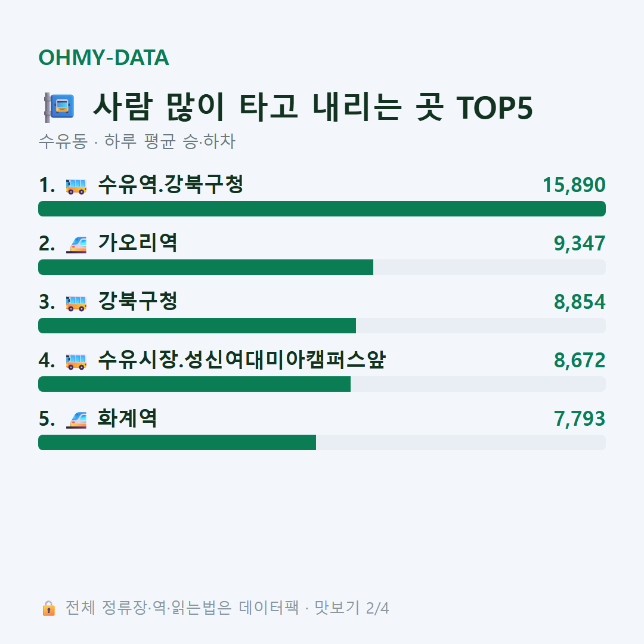Click the bus icon beside 수유역.강북구청
The height and width of the screenshot is (644, 644).
tap(76, 185)
